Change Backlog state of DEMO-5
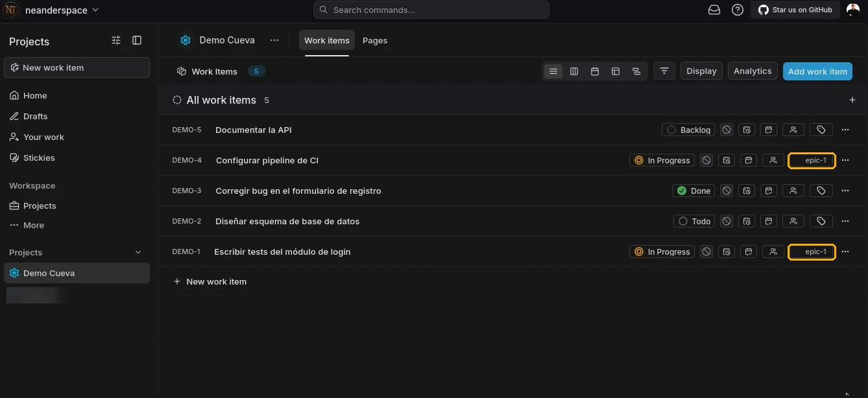This screenshot has height=398, width=868. 688,130
